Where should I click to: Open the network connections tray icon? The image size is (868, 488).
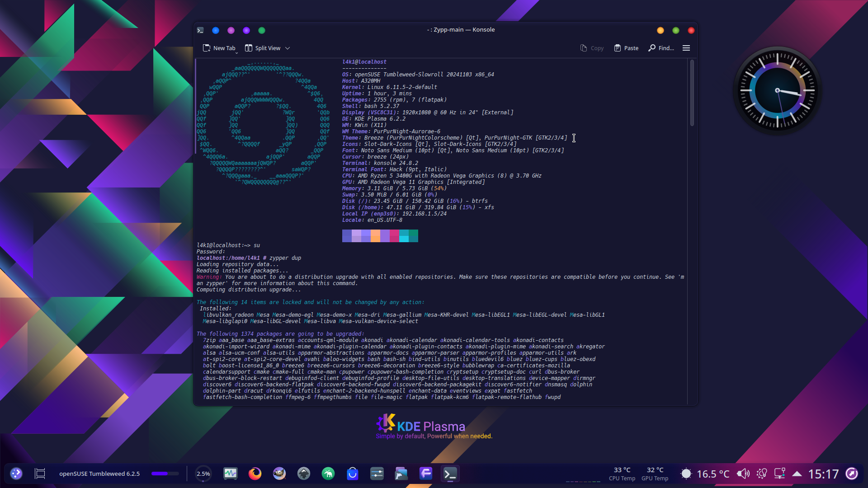(780, 474)
